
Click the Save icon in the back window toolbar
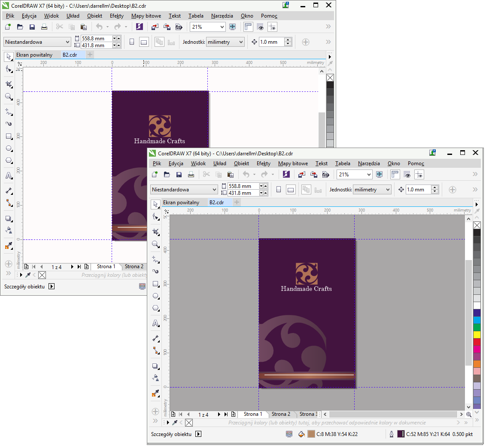point(32,27)
